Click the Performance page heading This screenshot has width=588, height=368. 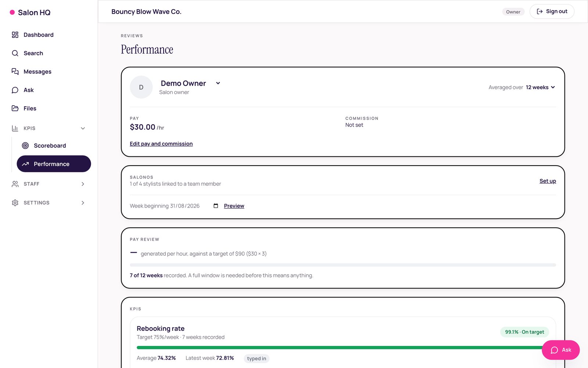[x=147, y=49]
